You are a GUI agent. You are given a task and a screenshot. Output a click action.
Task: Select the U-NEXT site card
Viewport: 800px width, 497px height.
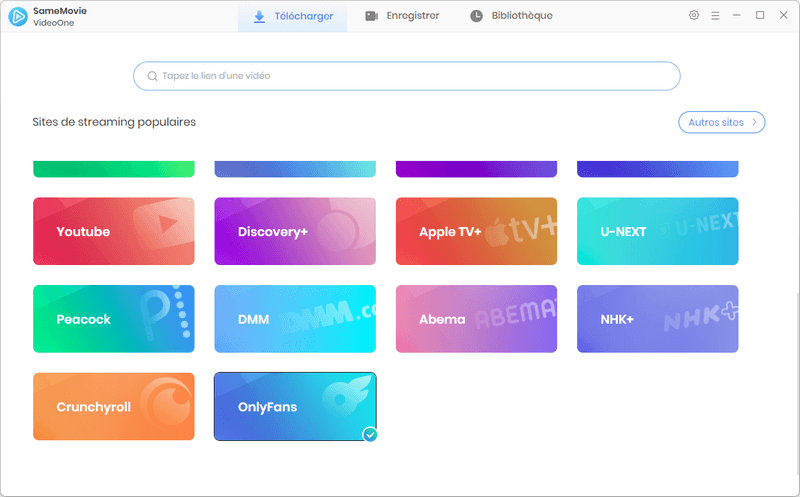(657, 231)
